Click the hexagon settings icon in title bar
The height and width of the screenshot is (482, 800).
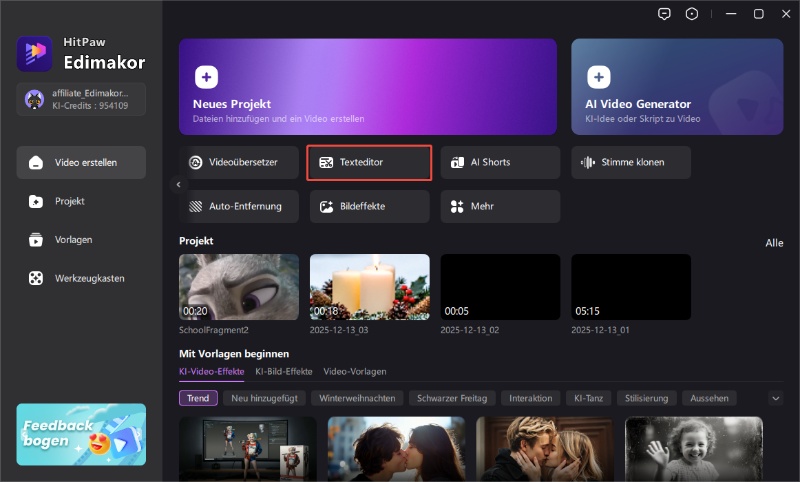click(x=692, y=14)
